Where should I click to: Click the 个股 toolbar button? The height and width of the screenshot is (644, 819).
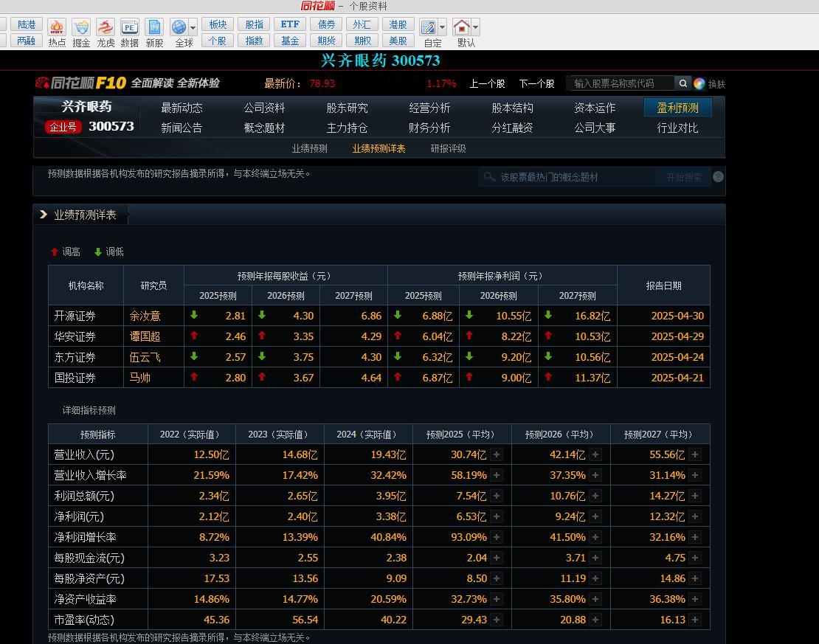pos(217,41)
